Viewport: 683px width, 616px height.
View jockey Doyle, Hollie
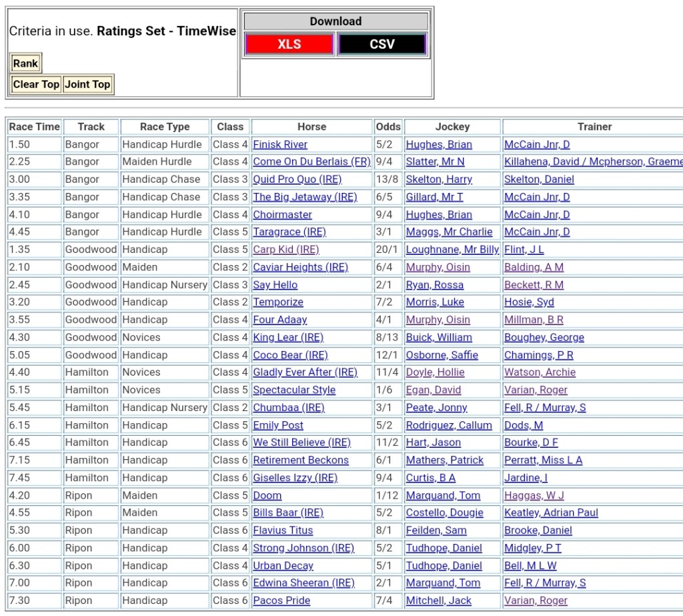pyautogui.click(x=435, y=372)
